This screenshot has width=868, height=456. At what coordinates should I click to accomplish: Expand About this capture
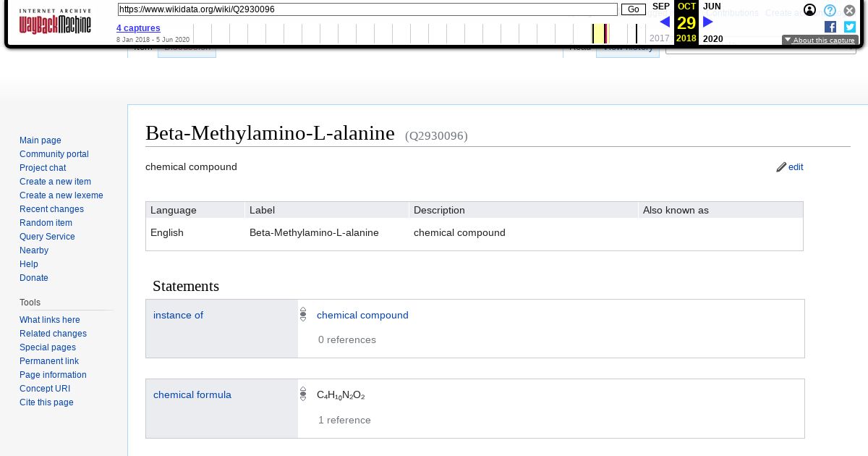pos(820,41)
